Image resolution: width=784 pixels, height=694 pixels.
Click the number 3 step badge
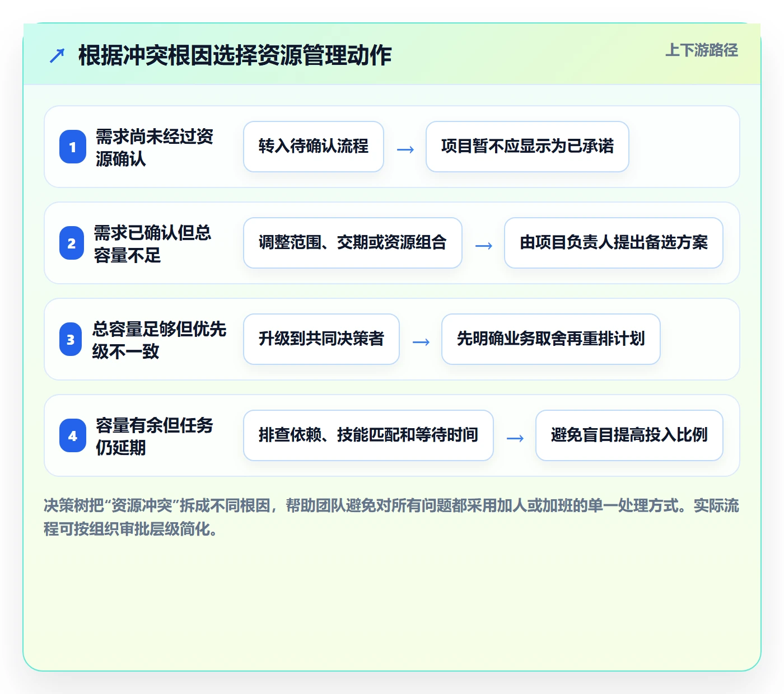71,339
